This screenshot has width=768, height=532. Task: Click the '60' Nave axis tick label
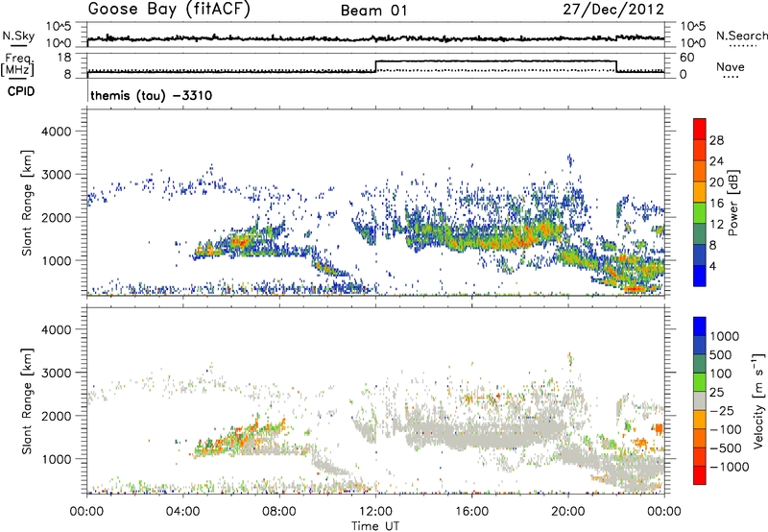click(x=687, y=58)
